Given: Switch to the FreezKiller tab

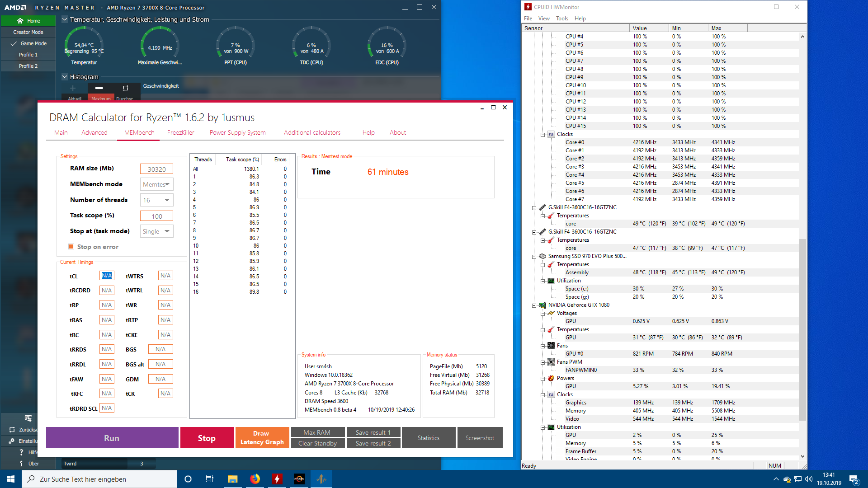Looking at the screenshot, I should [x=180, y=132].
